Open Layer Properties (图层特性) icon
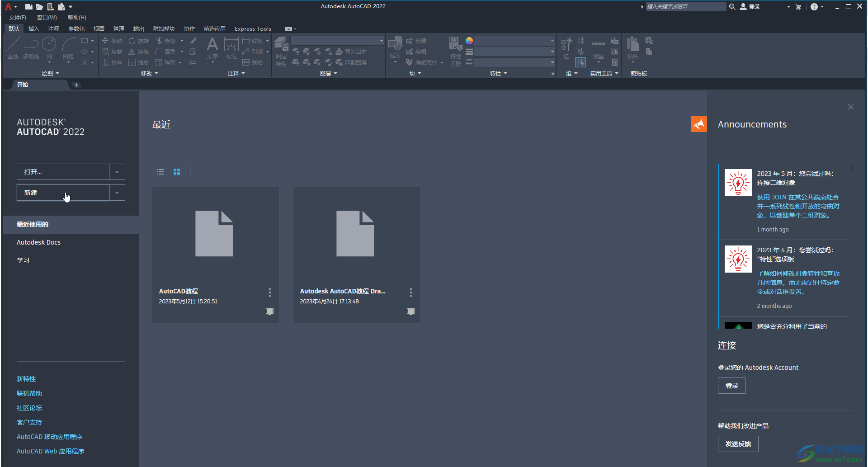This screenshot has width=868, height=467. click(281, 51)
